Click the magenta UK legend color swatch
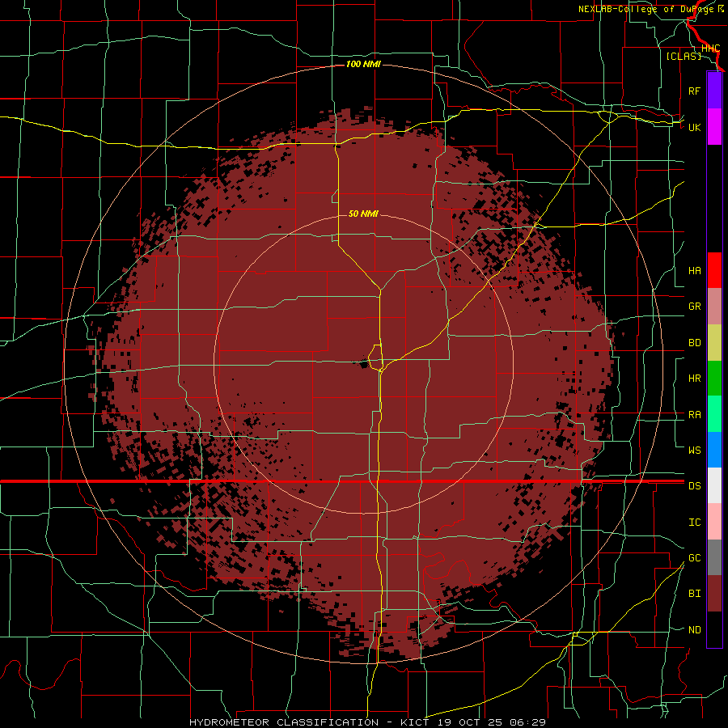 [x=714, y=127]
